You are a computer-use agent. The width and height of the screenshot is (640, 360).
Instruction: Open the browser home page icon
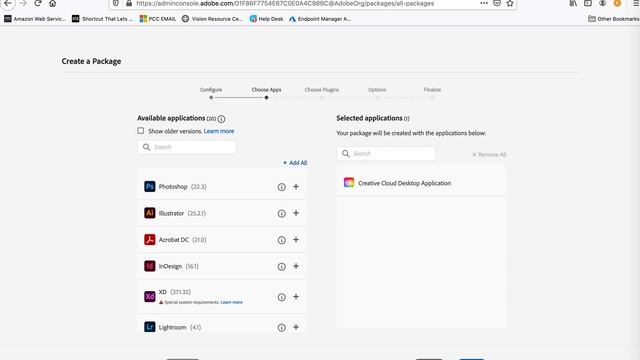coord(53,3)
